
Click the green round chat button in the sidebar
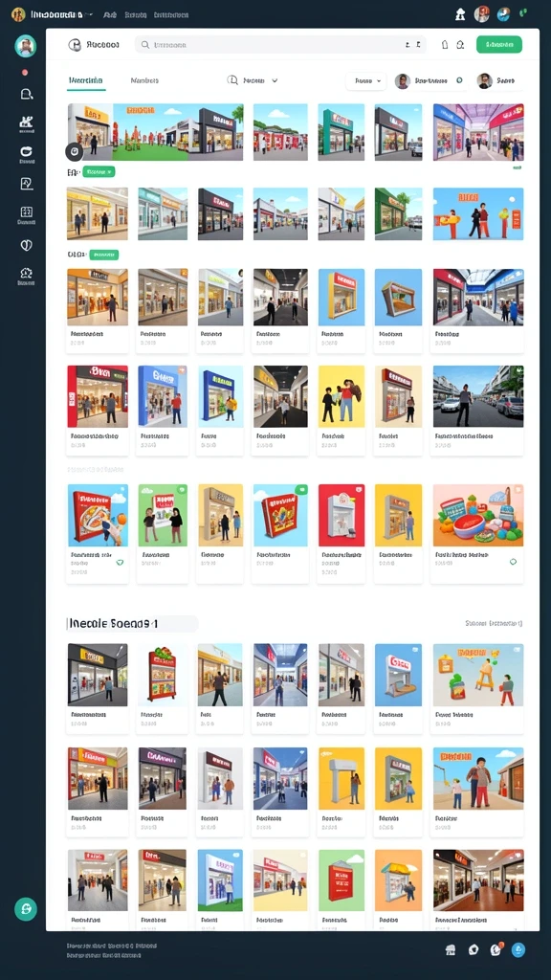pos(26,909)
